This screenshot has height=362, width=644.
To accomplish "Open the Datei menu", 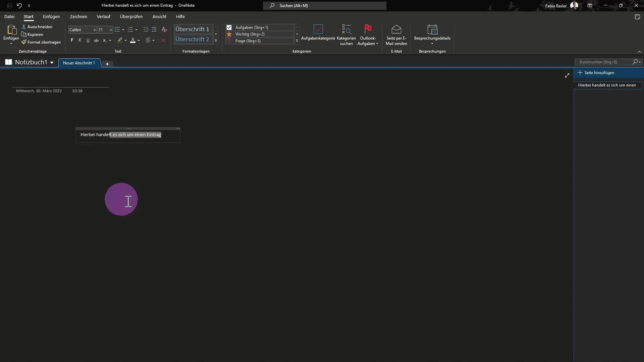I will [9, 16].
